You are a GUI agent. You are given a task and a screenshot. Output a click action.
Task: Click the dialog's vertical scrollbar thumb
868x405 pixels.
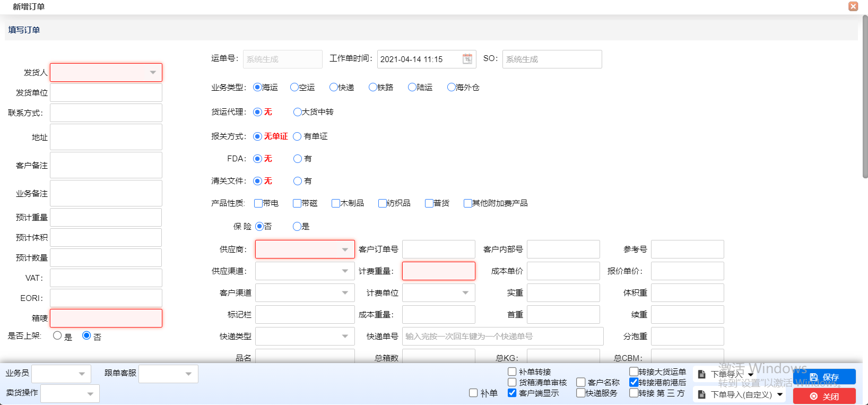(x=865, y=97)
